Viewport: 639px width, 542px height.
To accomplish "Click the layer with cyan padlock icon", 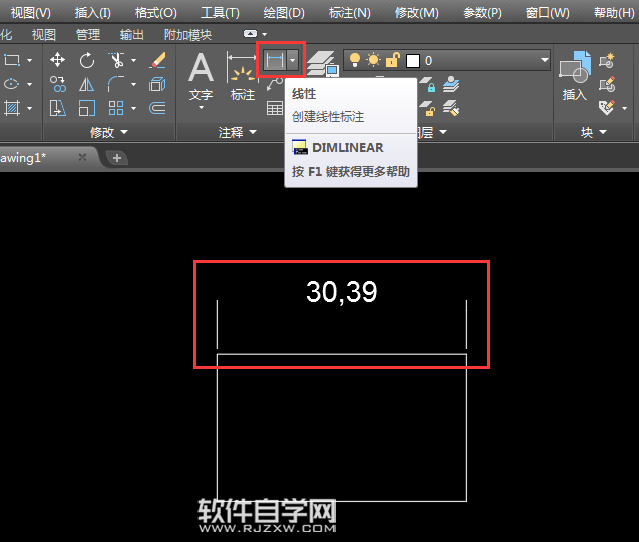I will (427, 84).
